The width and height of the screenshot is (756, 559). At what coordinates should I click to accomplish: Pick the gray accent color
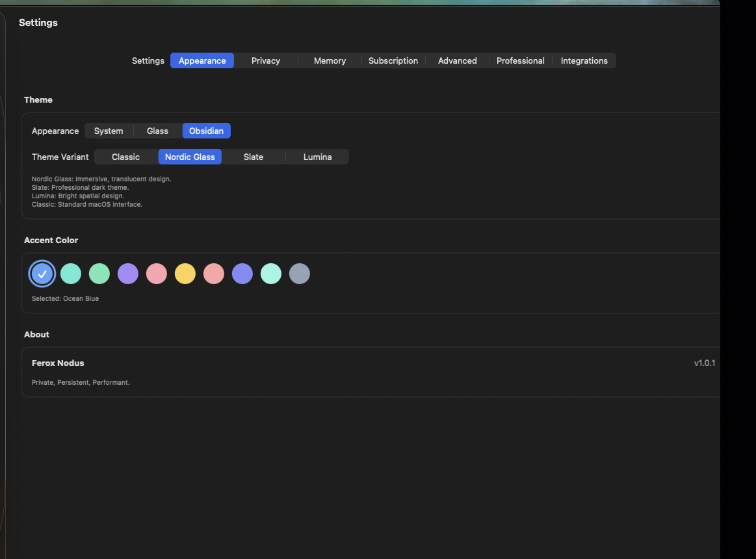tap(299, 274)
